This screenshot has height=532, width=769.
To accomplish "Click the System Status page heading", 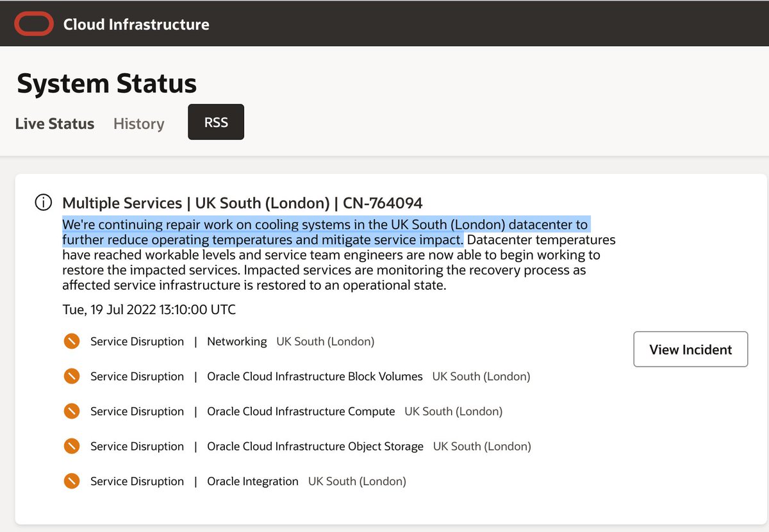I will pyautogui.click(x=106, y=83).
